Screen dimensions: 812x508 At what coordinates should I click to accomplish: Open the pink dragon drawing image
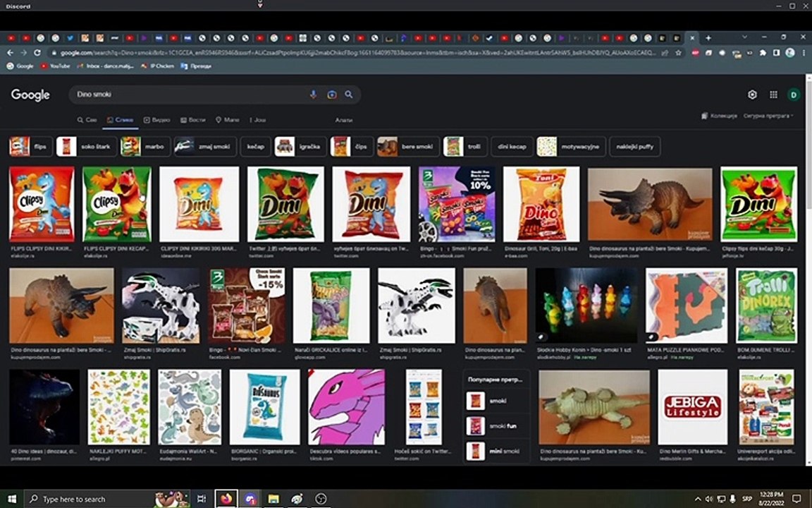coord(347,407)
